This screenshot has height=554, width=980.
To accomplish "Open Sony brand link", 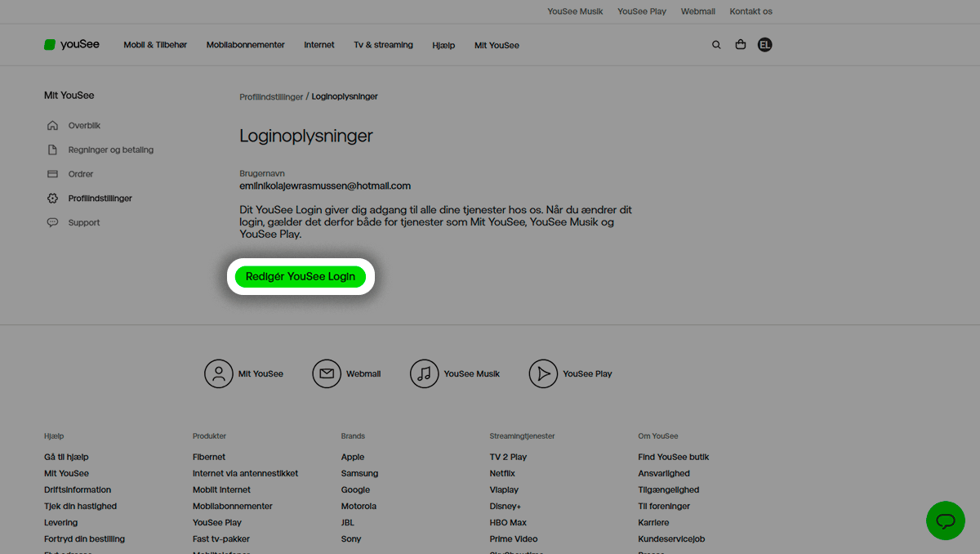I will [351, 538].
